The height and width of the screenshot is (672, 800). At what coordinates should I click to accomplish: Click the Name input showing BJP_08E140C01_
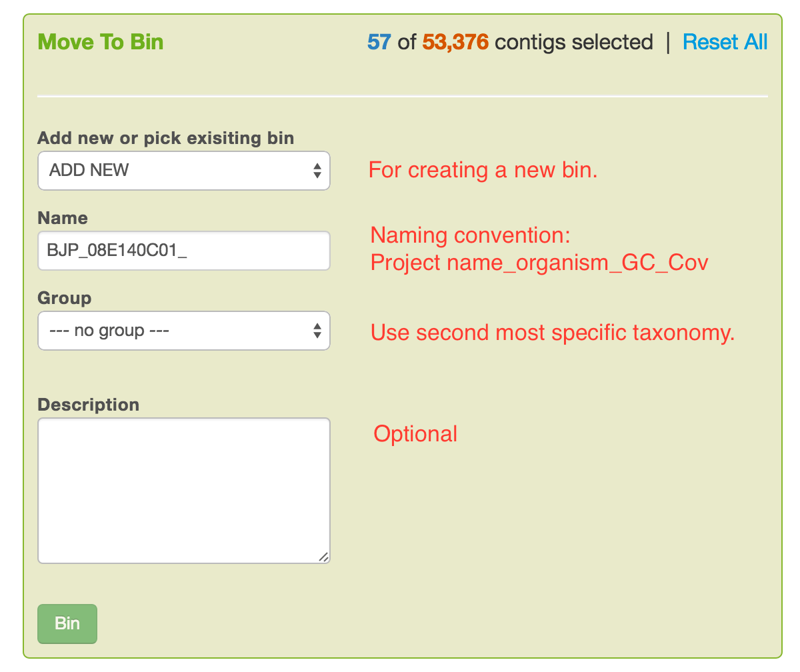pyautogui.click(x=184, y=251)
